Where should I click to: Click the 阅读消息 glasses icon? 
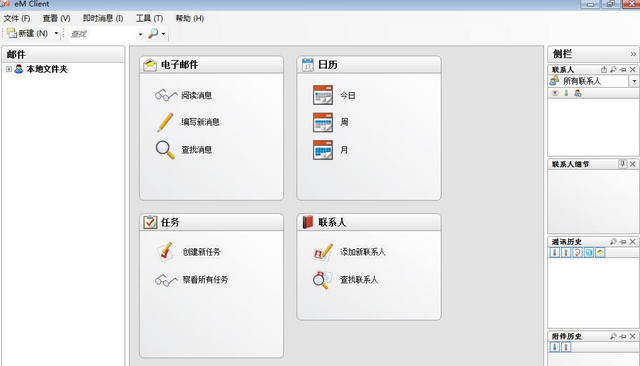coord(166,95)
